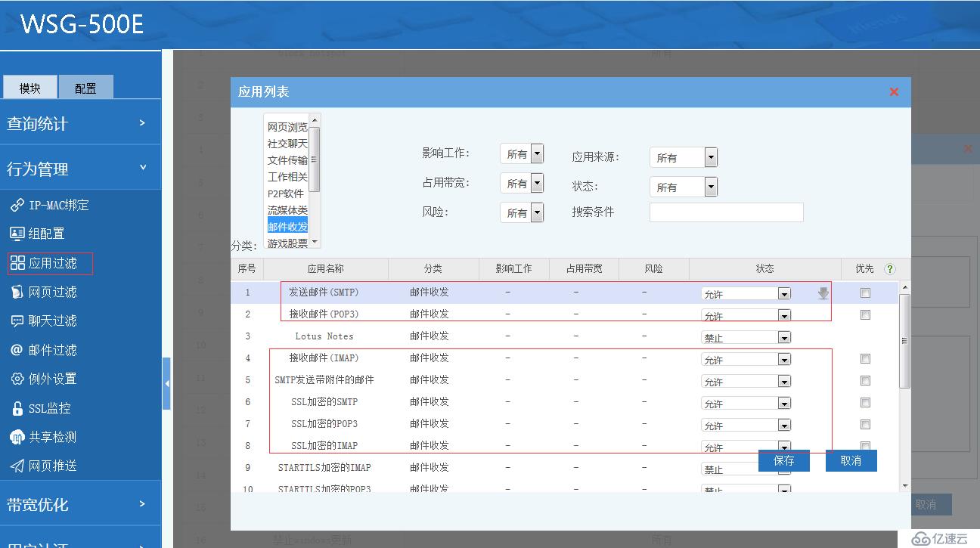Viewport: 980px width, 548px height.
Task: Open the status dropdown for 接收邮件(IMAP)
Action: pos(746,360)
